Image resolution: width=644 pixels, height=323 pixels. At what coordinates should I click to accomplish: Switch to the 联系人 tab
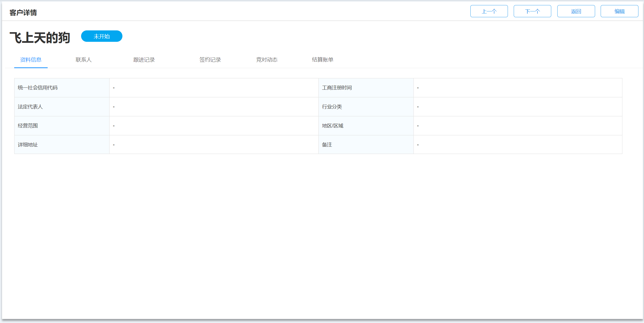[83, 60]
